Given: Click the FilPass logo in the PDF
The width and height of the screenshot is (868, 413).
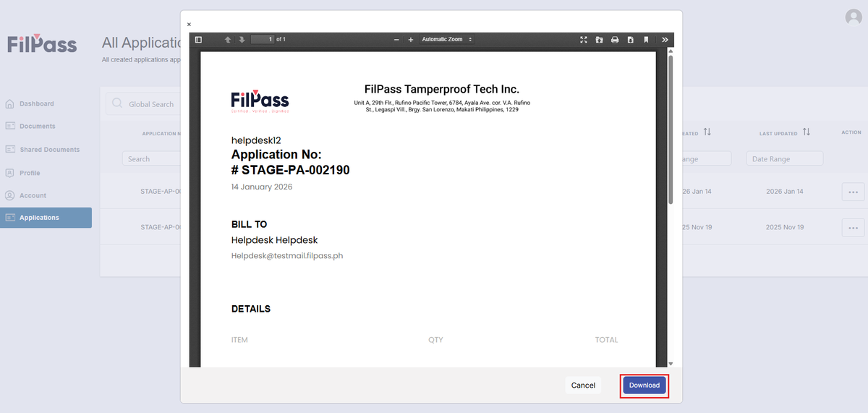Looking at the screenshot, I should 260,101.
